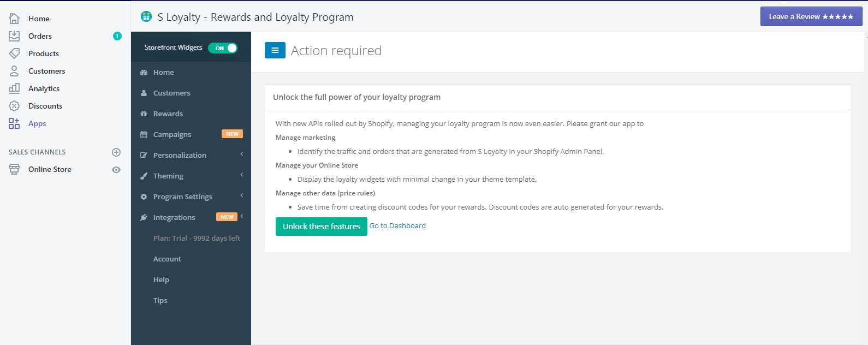Open the Discounts percent badge icon
Viewport: 868px width, 345px height.
point(14,106)
